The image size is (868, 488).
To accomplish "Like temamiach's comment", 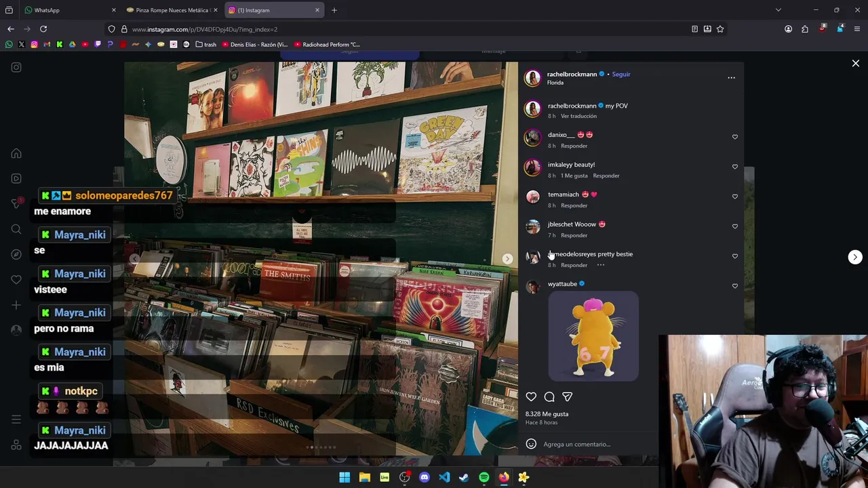I will coord(734,197).
